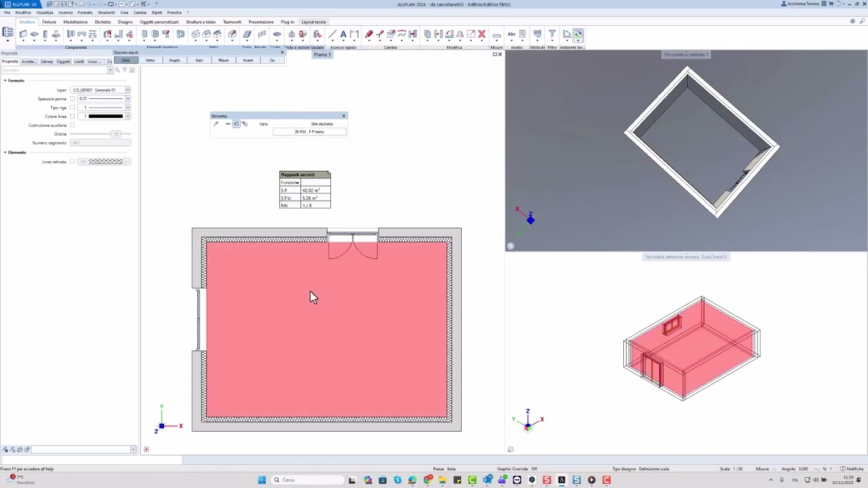
Task: Open the Filtro funnel tool in the ribbon
Action: (552, 34)
